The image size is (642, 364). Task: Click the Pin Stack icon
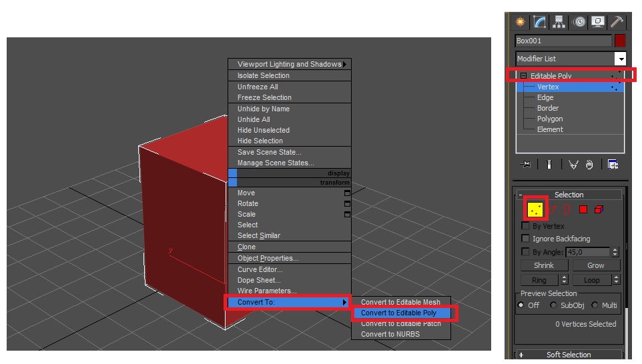click(526, 165)
